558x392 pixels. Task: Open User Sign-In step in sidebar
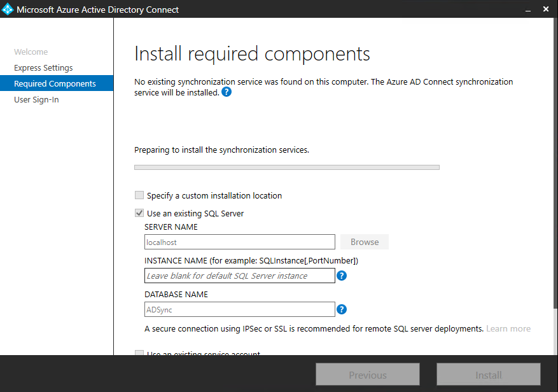point(36,99)
